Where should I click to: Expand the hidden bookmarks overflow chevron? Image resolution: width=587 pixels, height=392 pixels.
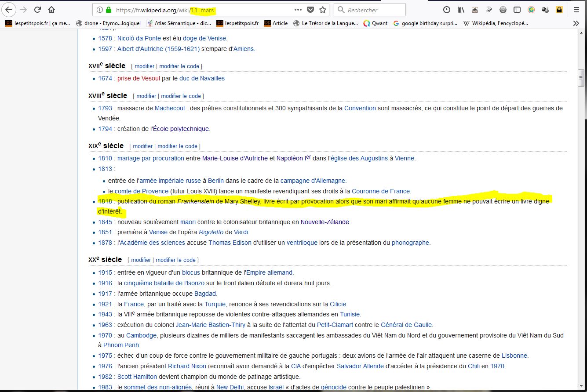pos(576,23)
